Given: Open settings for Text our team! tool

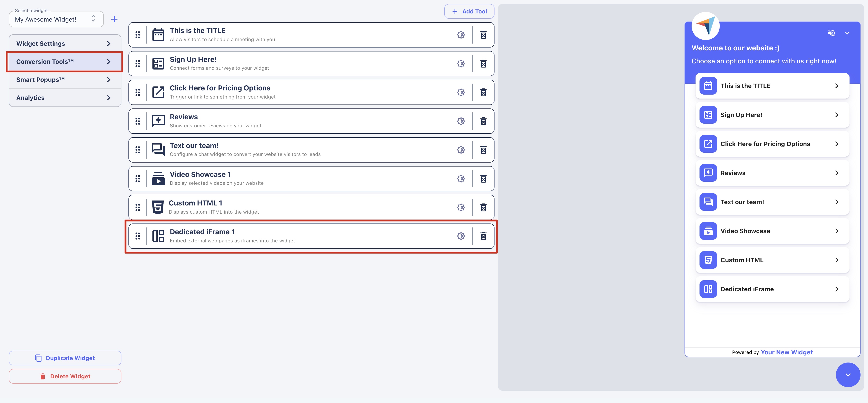Looking at the screenshot, I should point(461,150).
